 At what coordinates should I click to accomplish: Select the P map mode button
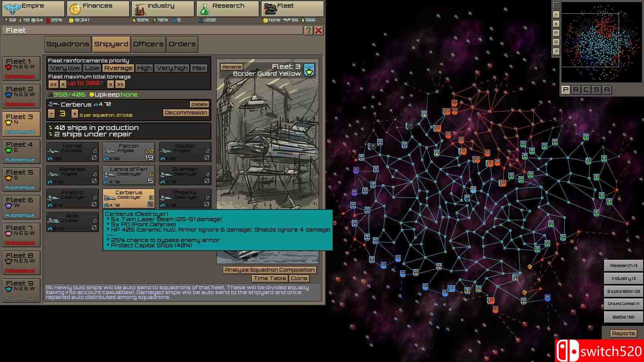(x=566, y=90)
